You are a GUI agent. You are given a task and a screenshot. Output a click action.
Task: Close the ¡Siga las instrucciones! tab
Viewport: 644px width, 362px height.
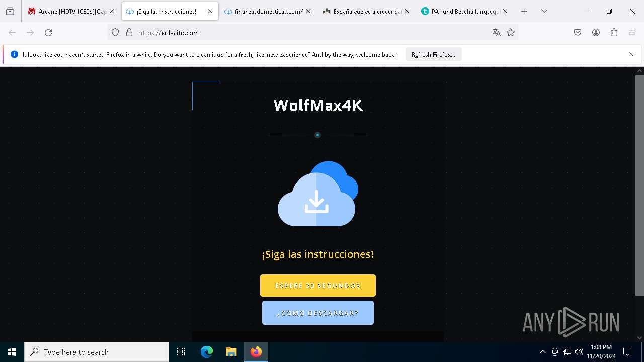pos(210,11)
